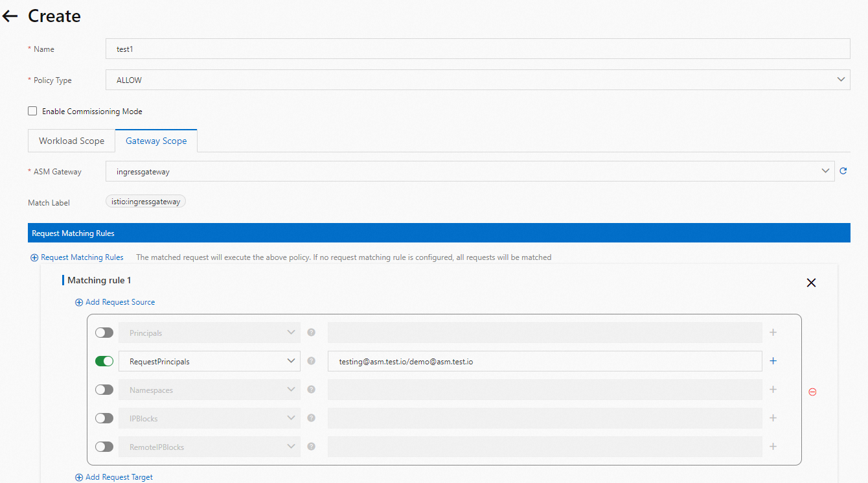Open the IPBlocks attribute dropdown
This screenshot has width=868, height=483.
291,418
